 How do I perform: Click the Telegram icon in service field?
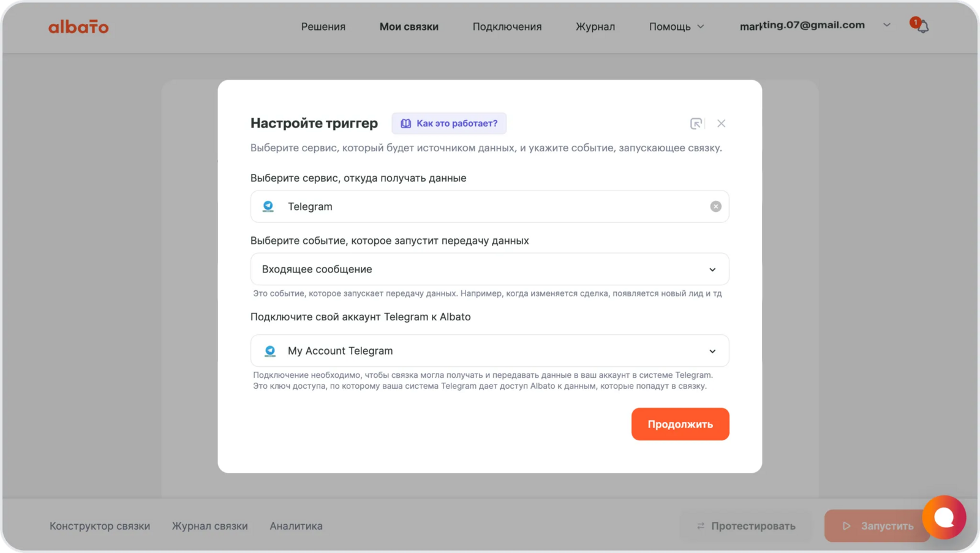268,206
